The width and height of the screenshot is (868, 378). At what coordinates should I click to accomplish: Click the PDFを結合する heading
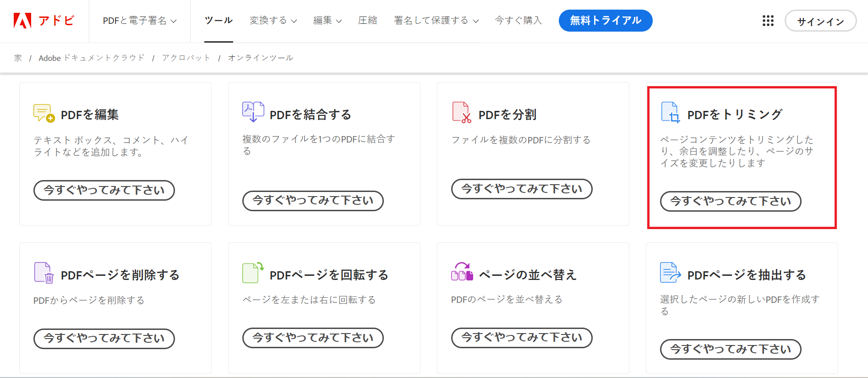tap(311, 115)
